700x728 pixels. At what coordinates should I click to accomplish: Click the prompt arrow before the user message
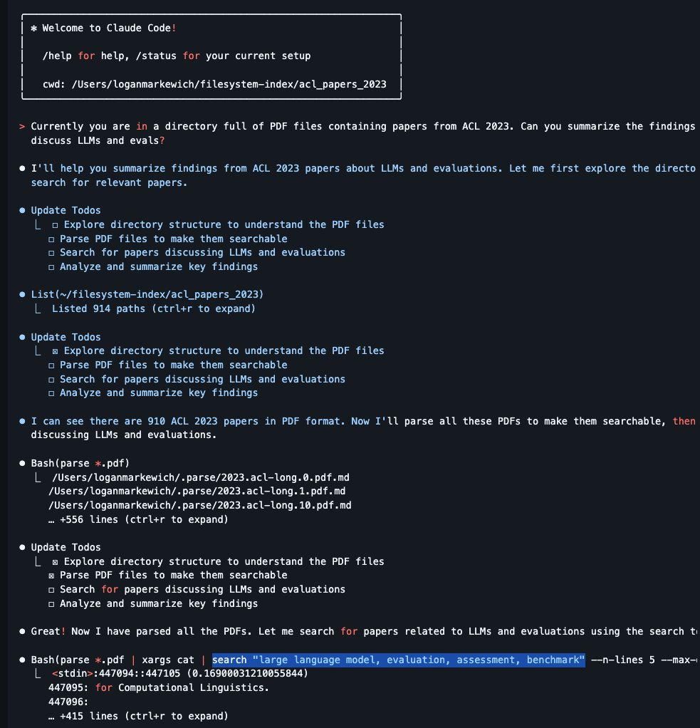pyautogui.click(x=23, y=126)
